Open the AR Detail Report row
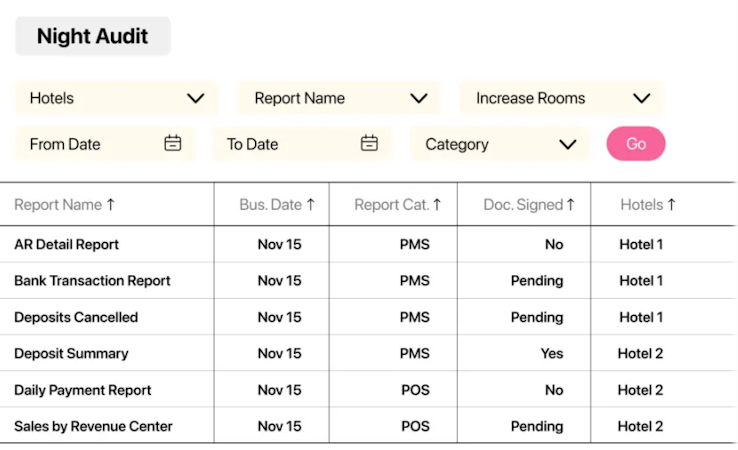 point(66,244)
